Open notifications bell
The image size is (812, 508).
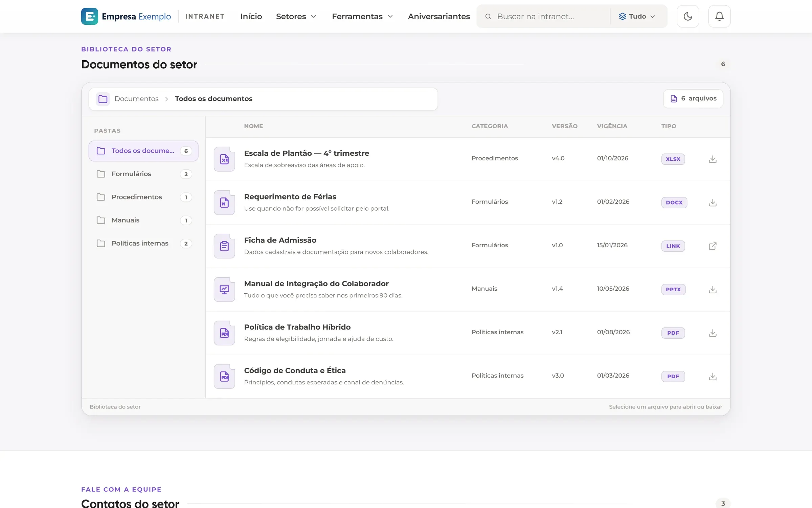[x=719, y=16]
